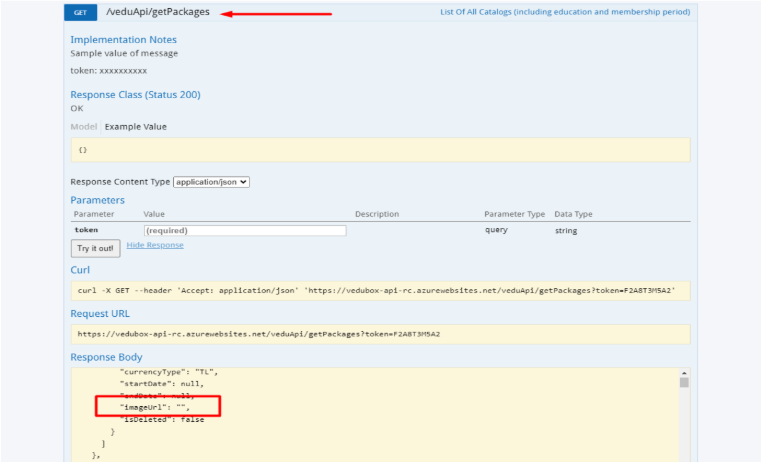Focus the token parameter input field

pos(245,230)
